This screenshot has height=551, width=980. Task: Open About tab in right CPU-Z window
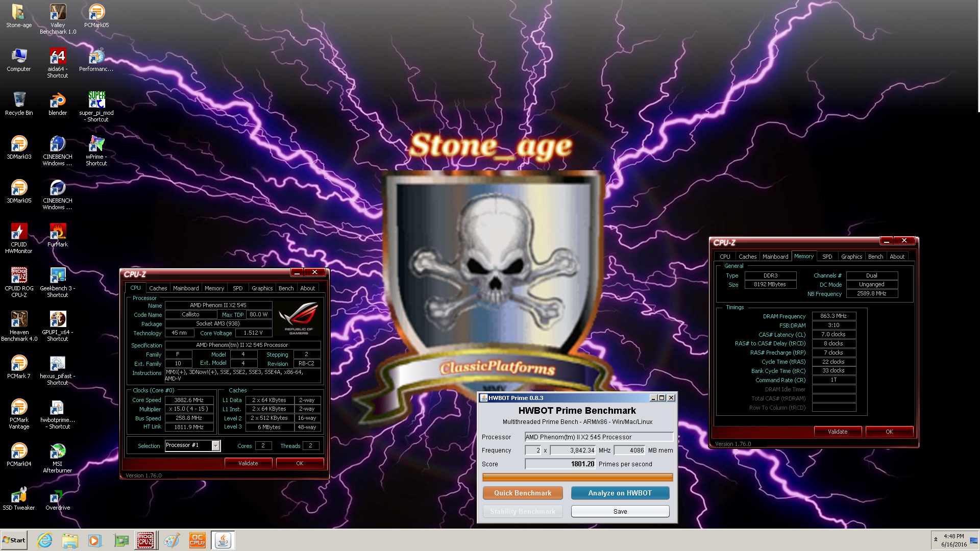click(897, 257)
